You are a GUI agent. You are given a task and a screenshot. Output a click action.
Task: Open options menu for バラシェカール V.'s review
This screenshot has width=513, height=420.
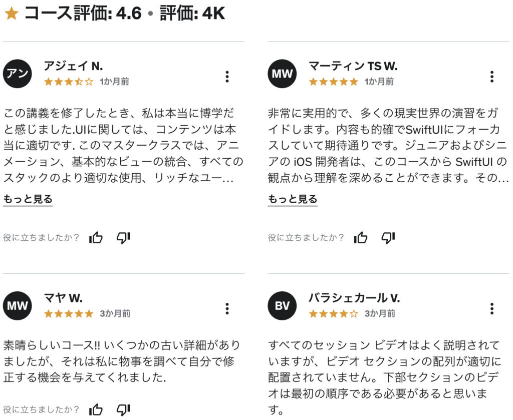coord(492,308)
